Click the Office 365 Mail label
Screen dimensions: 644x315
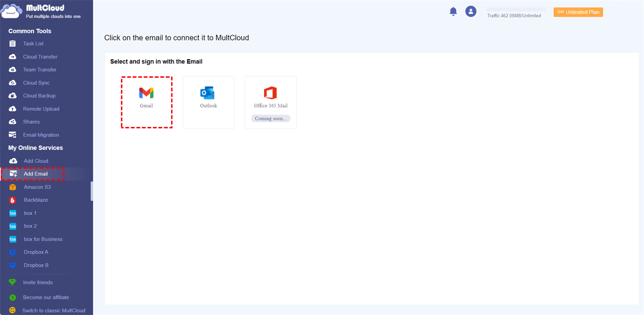(271, 106)
